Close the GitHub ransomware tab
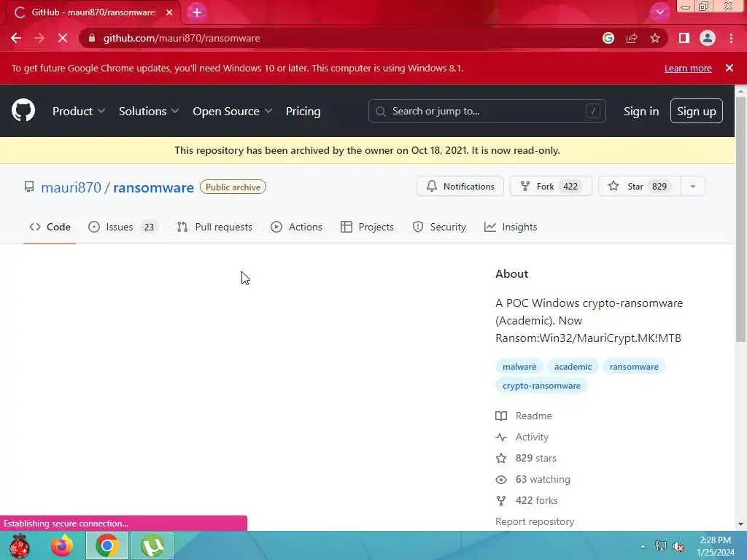Viewport: 747px width, 560px height. (x=169, y=12)
